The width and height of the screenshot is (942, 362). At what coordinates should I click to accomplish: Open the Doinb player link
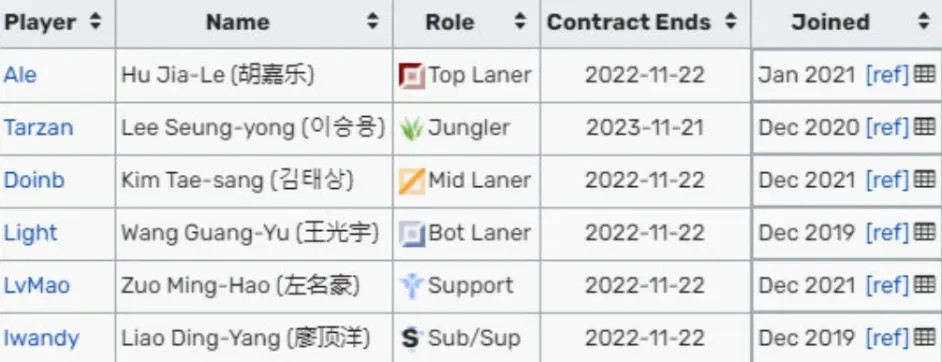pyautogui.click(x=34, y=180)
